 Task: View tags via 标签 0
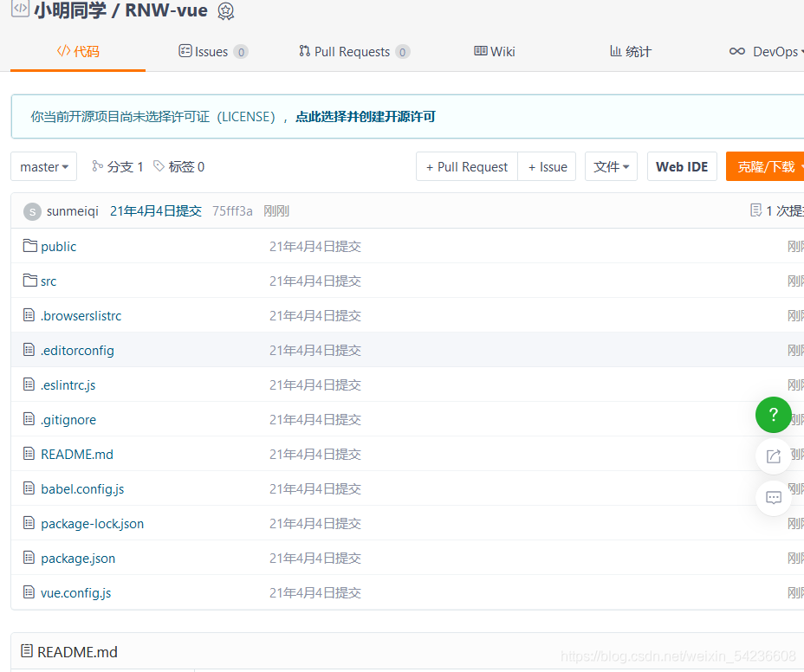[179, 166]
